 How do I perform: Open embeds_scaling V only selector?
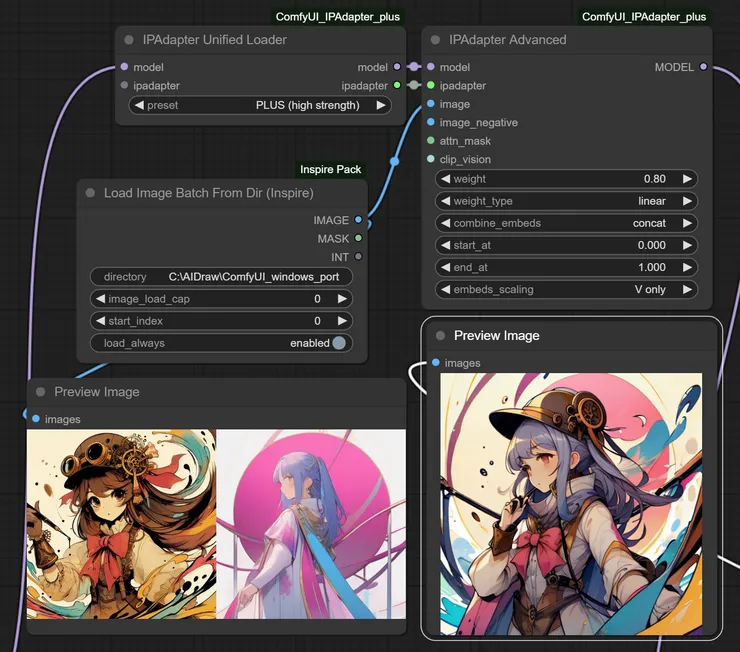tap(566, 290)
